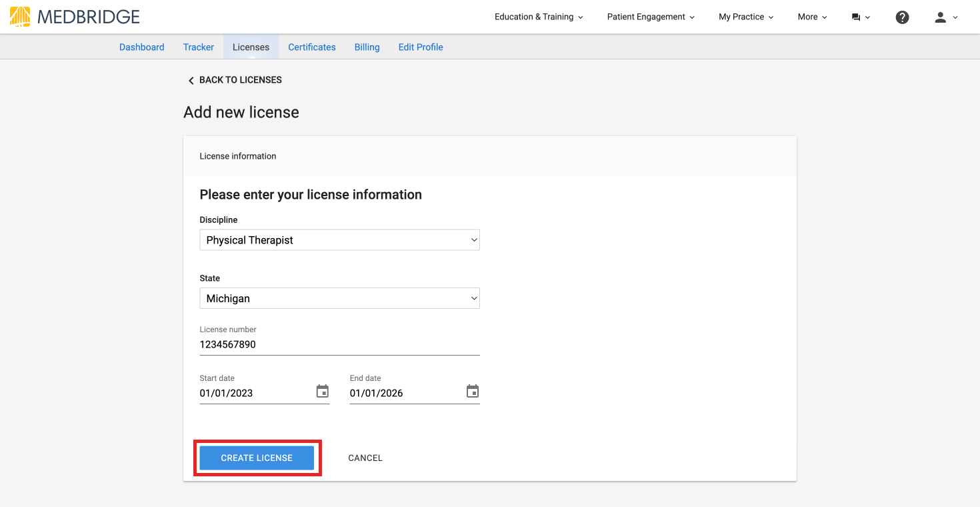Switch to the Tracker tab

[199, 47]
